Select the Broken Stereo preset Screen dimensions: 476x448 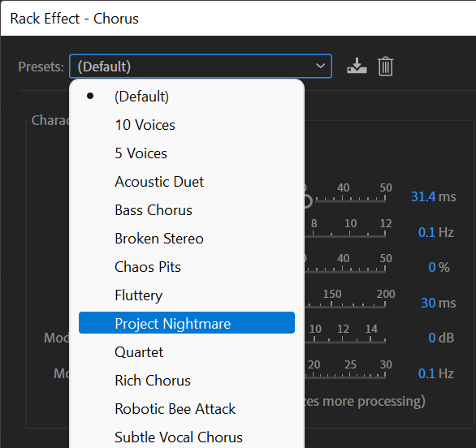click(x=187, y=239)
